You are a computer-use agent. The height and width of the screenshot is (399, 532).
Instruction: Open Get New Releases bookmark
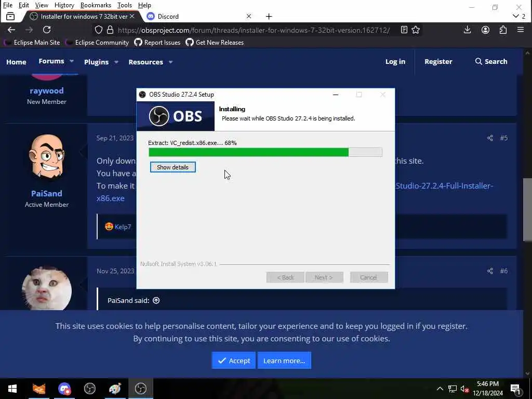tap(215, 43)
